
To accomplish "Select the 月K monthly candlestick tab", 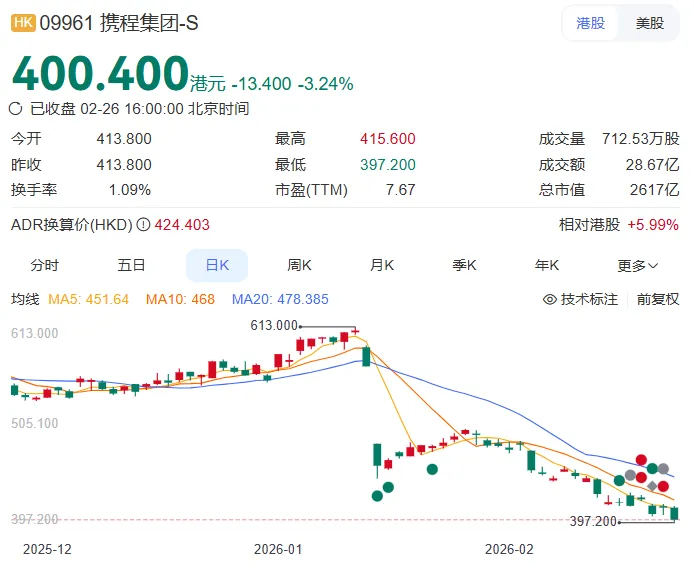I will [x=382, y=266].
